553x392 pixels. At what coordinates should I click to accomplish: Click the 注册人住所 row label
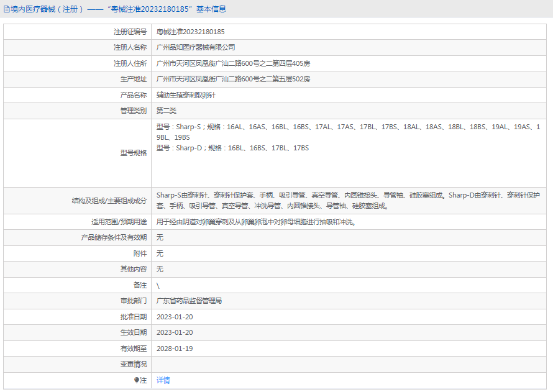[130, 63]
